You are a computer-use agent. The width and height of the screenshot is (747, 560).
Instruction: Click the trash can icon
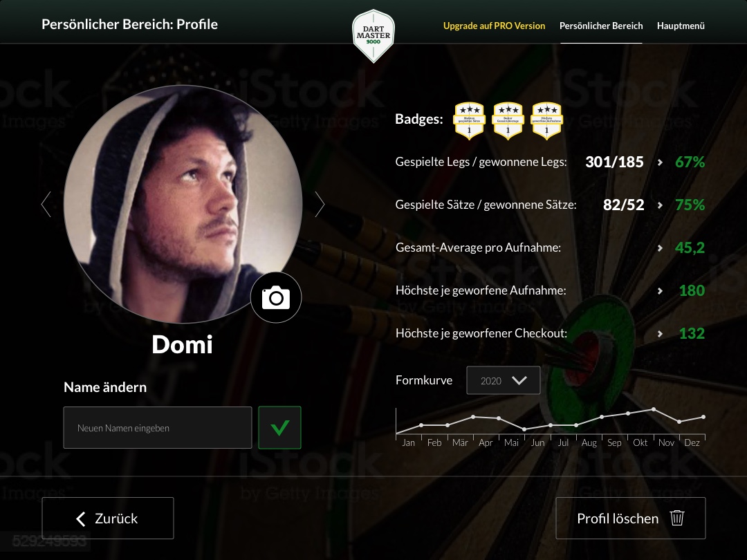click(677, 518)
